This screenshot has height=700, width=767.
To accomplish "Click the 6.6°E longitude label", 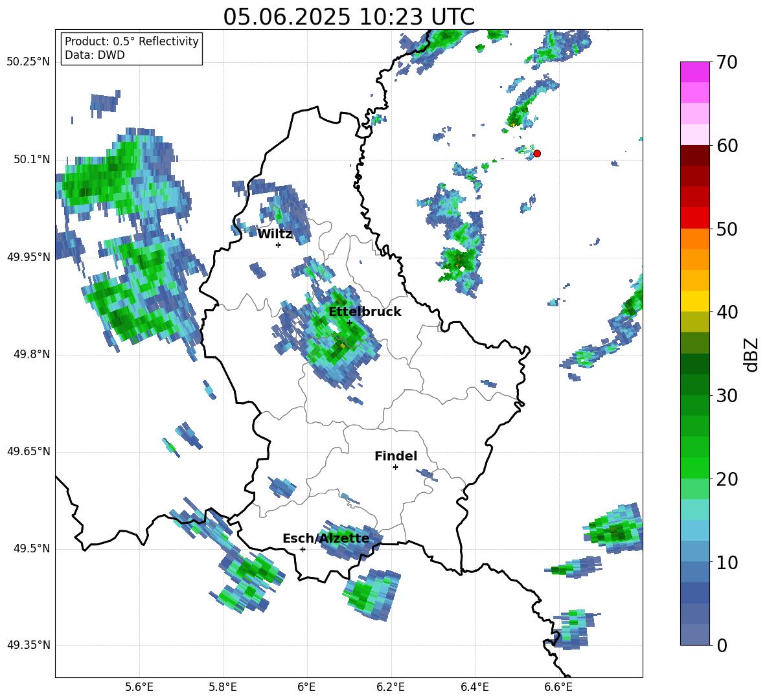I will tap(558, 687).
